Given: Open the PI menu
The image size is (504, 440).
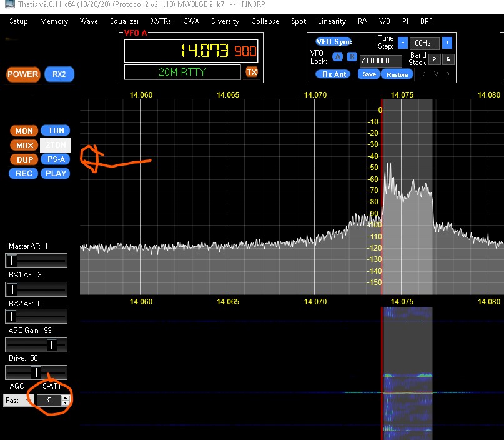Looking at the screenshot, I should pos(405,21).
